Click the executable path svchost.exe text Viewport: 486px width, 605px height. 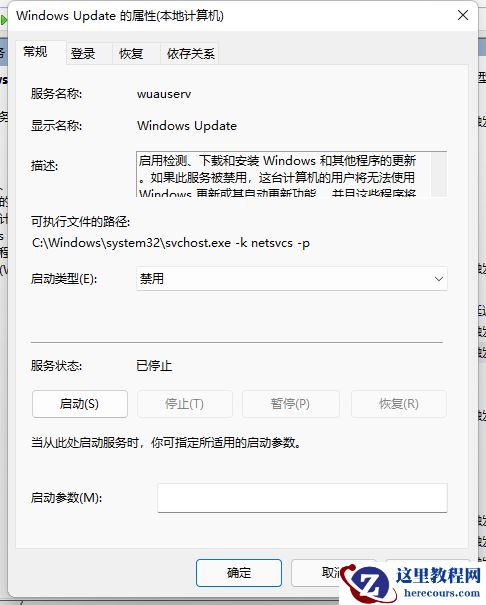pyautogui.click(x=171, y=243)
